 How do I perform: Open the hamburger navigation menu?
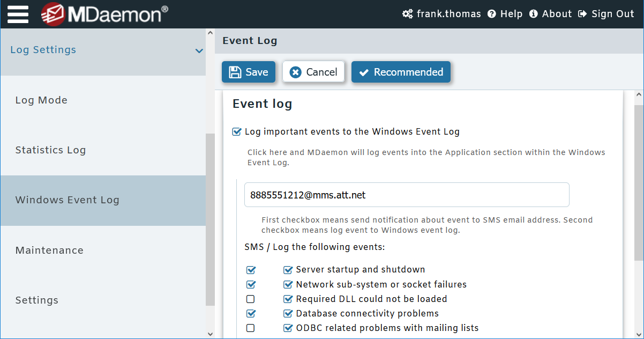pyautogui.click(x=18, y=14)
